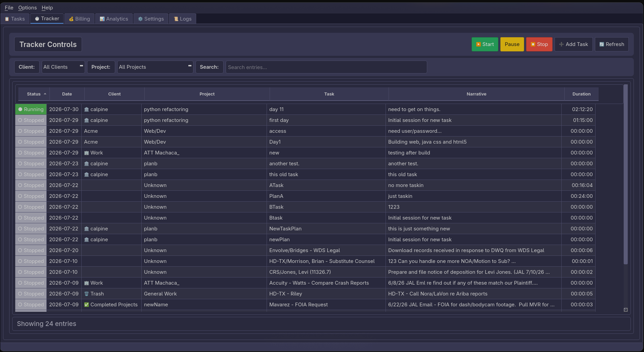Click the calpine building icon in the day 11 row

click(x=86, y=110)
